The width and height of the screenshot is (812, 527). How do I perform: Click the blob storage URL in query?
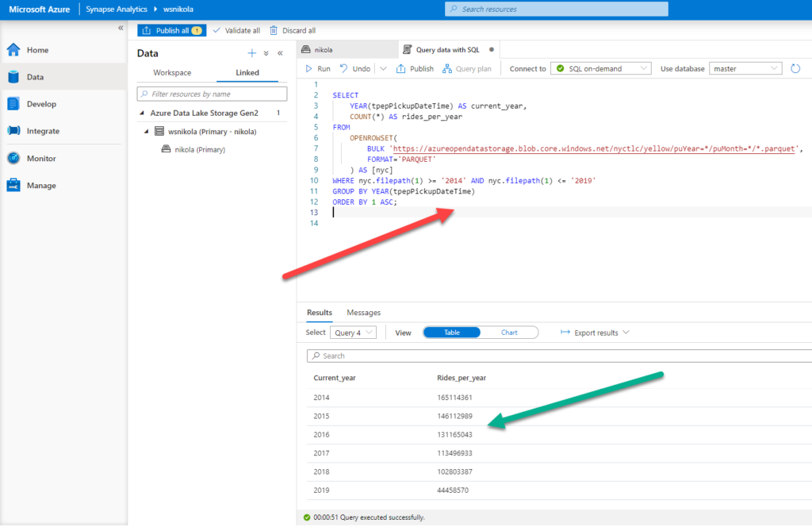click(594, 148)
